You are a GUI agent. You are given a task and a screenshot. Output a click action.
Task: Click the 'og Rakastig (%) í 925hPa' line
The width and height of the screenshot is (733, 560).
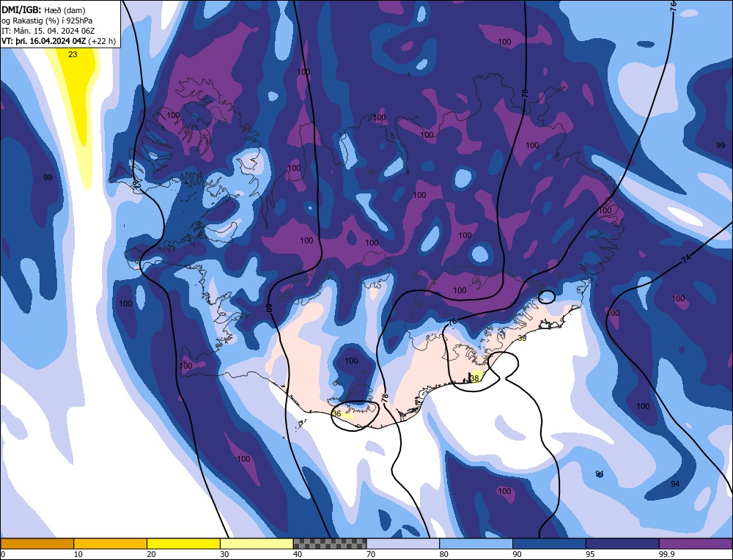pyautogui.click(x=47, y=21)
